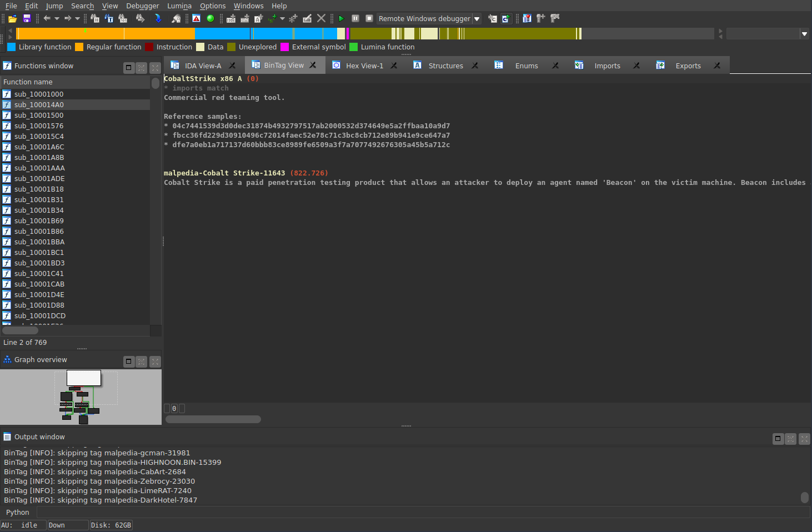Click the Jump back arrow icon
The image size is (812, 532).
47,18
